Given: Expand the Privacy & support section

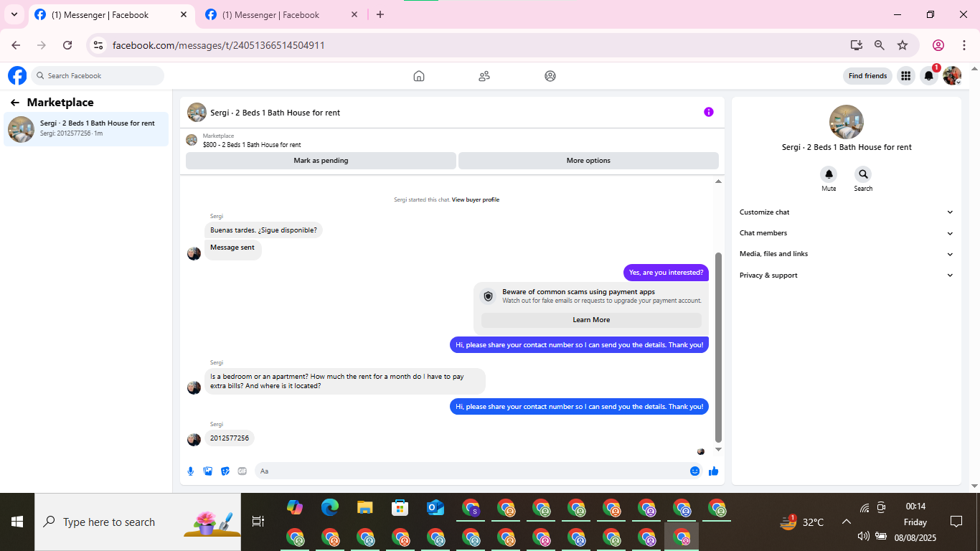Looking at the screenshot, I should click(847, 275).
